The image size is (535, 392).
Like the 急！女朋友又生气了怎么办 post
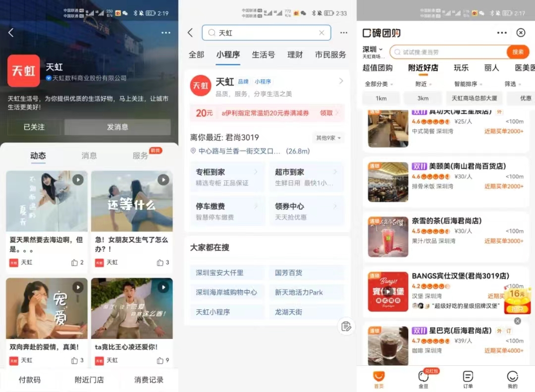pos(160,263)
